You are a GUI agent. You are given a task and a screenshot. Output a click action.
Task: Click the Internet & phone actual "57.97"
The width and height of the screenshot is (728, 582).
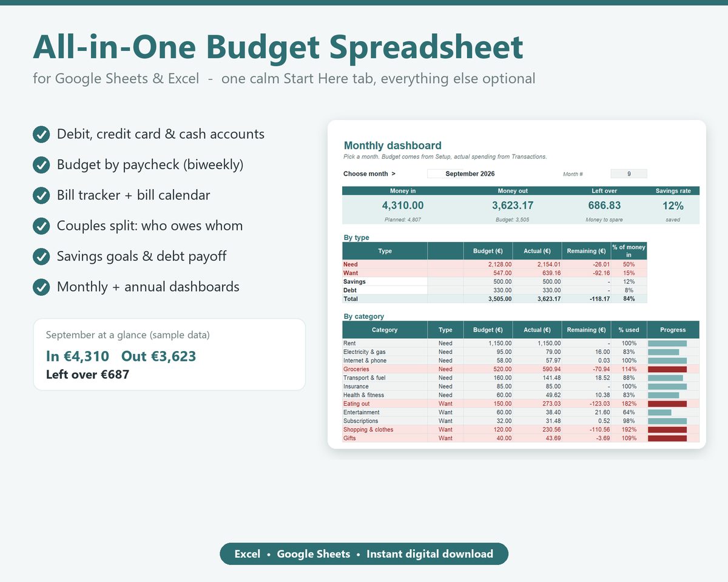tap(552, 361)
